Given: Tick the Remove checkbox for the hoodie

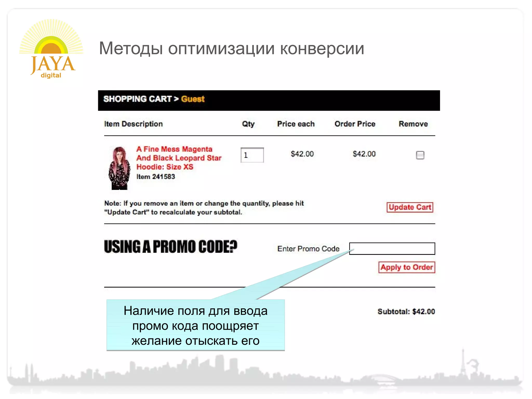Looking at the screenshot, I should tap(420, 155).
